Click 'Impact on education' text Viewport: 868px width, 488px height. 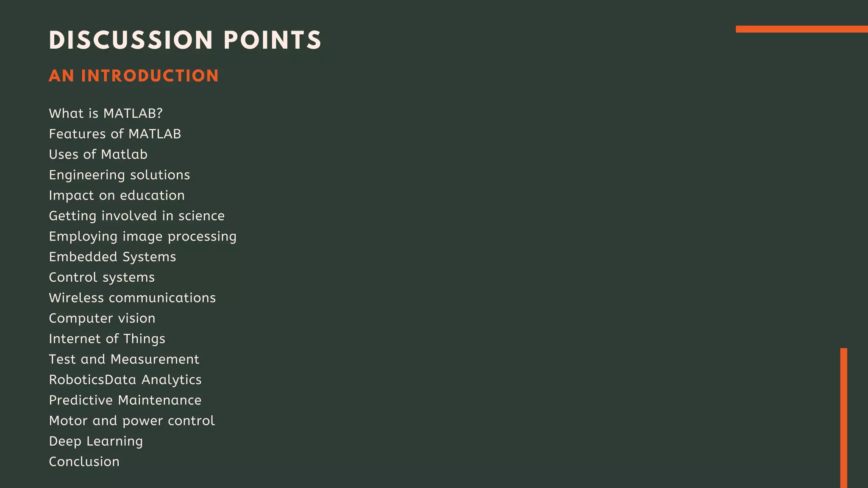117,195
